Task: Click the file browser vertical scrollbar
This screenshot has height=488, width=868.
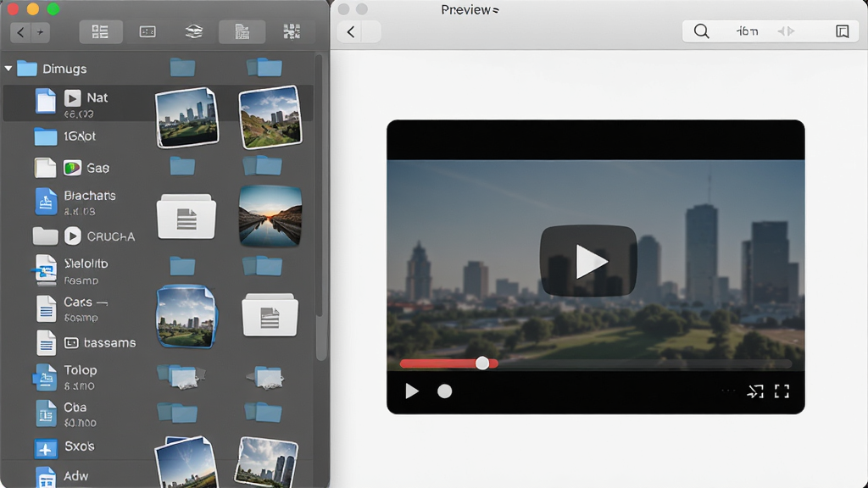Action: pyautogui.click(x=320, y=208)
